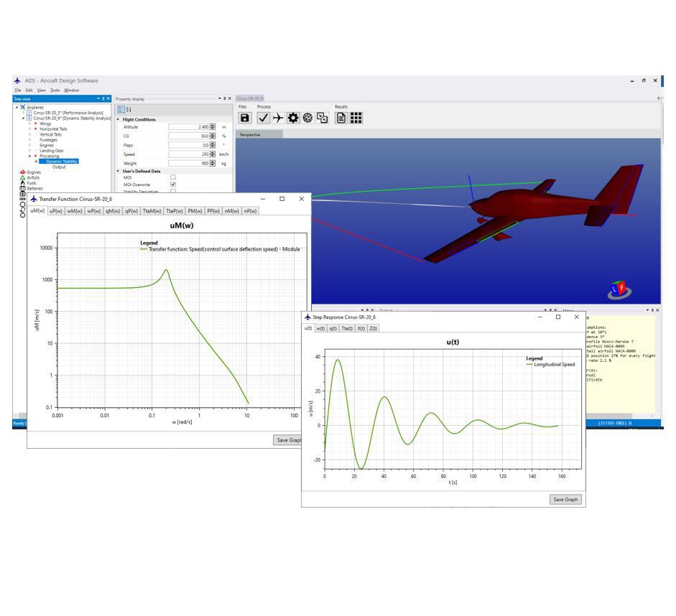Screen dimensions: 676x616
Task: Click the results grid icon under Results
Action: point(356,117)
